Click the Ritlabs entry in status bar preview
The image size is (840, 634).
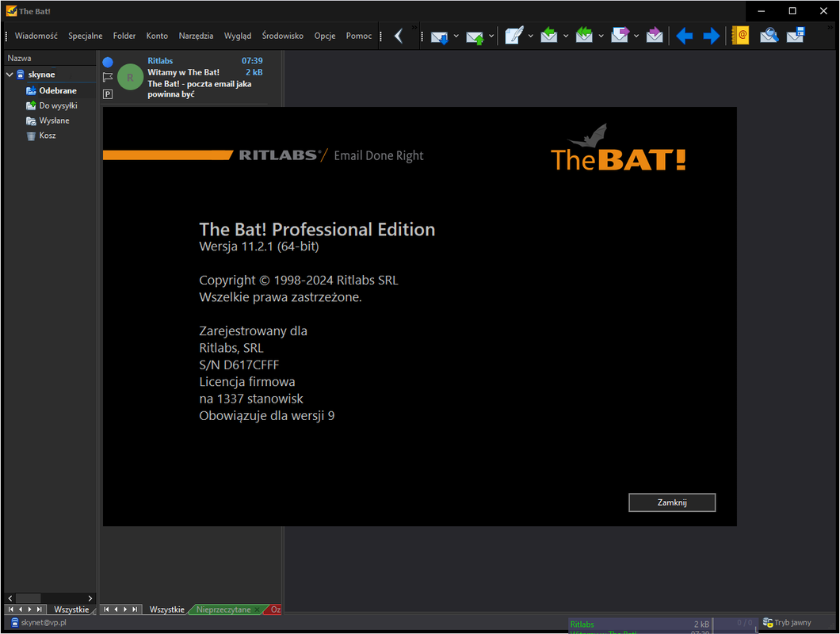[582, 624]
